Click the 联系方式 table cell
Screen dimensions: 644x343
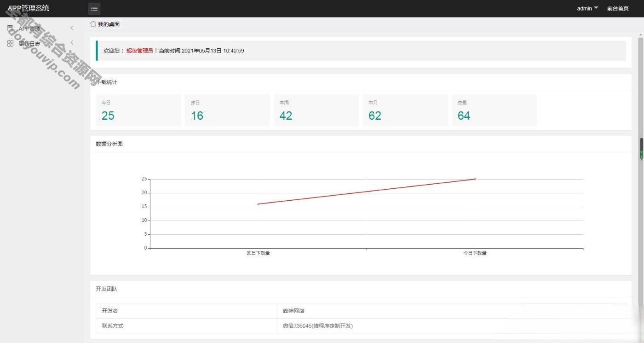pos(186,326)
